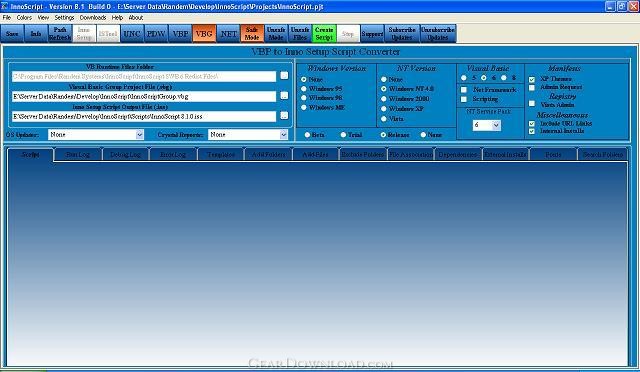Click the Subscribe Updates button
The image size is (640, 372).
pos(402,33)
